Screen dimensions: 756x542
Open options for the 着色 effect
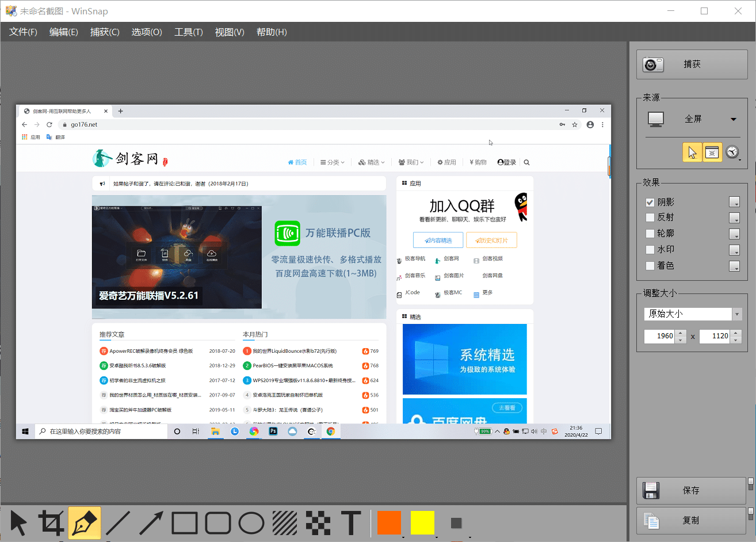point(734,266)
